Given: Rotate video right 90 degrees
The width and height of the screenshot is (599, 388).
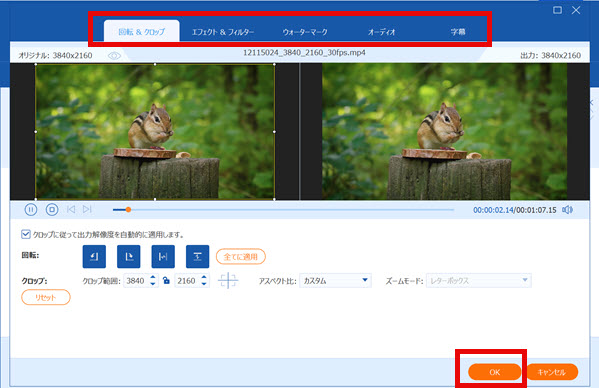Looking at the screenshot, I should [128, 257].
